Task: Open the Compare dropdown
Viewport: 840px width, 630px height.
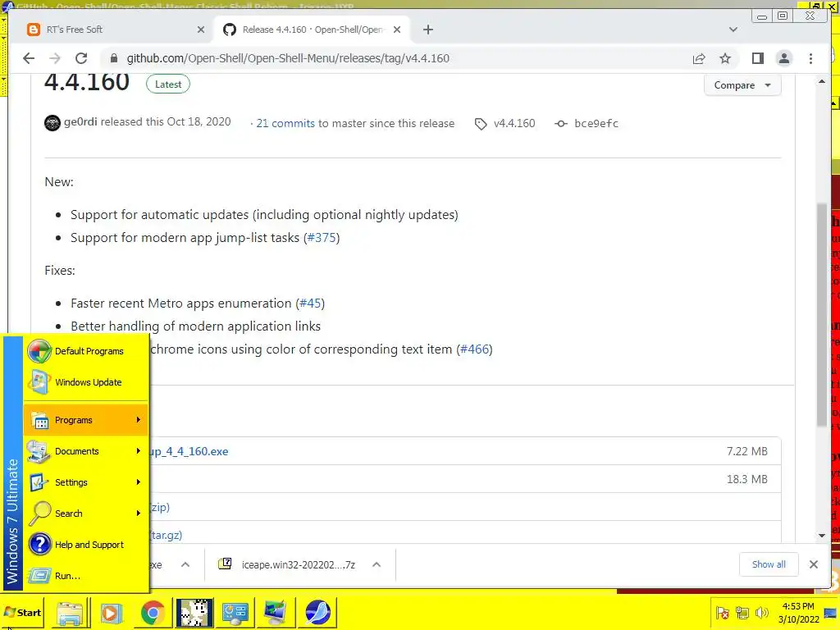Action: 742,85
